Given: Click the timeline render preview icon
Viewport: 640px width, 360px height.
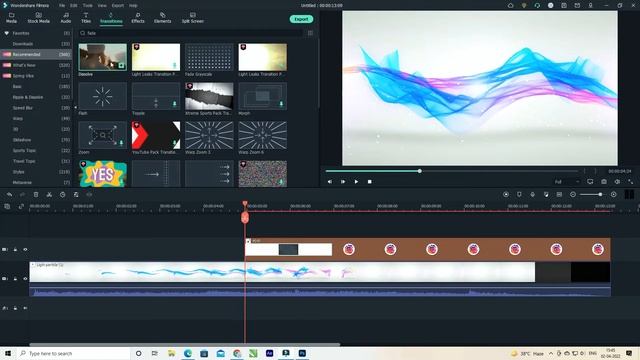Looking at the screenshot, I should [506, 195].
